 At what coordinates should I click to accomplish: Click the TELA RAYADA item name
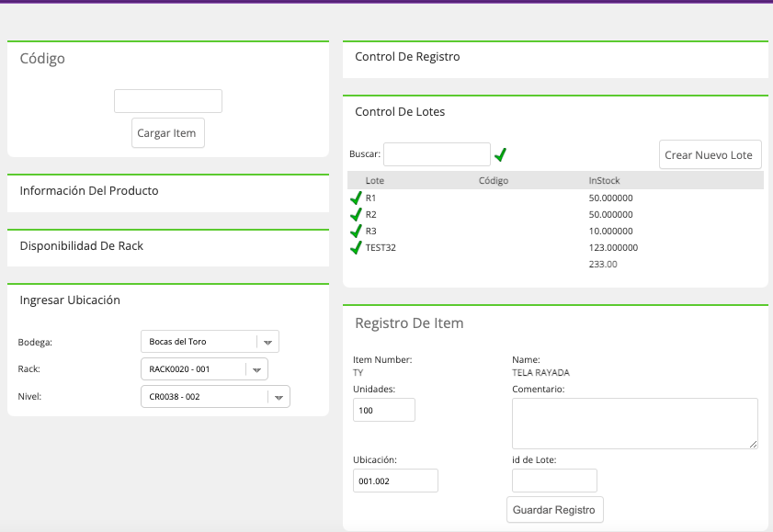[x=540, y=373]
